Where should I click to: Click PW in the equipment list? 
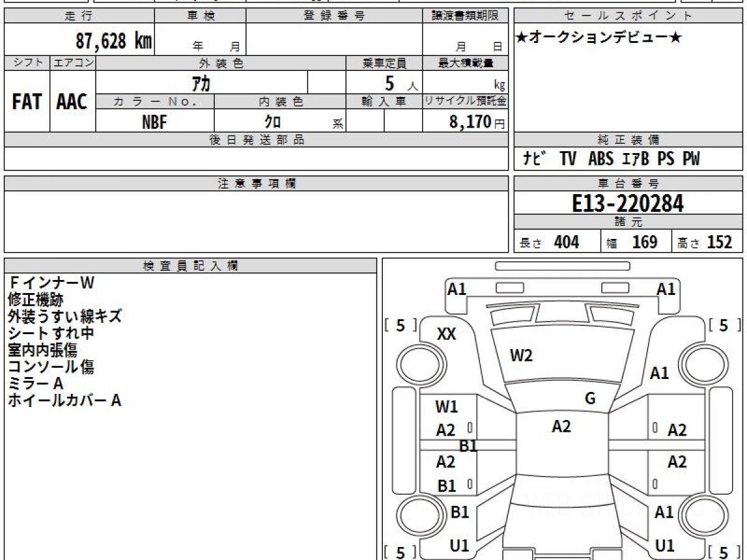click(x=691, y=159)
